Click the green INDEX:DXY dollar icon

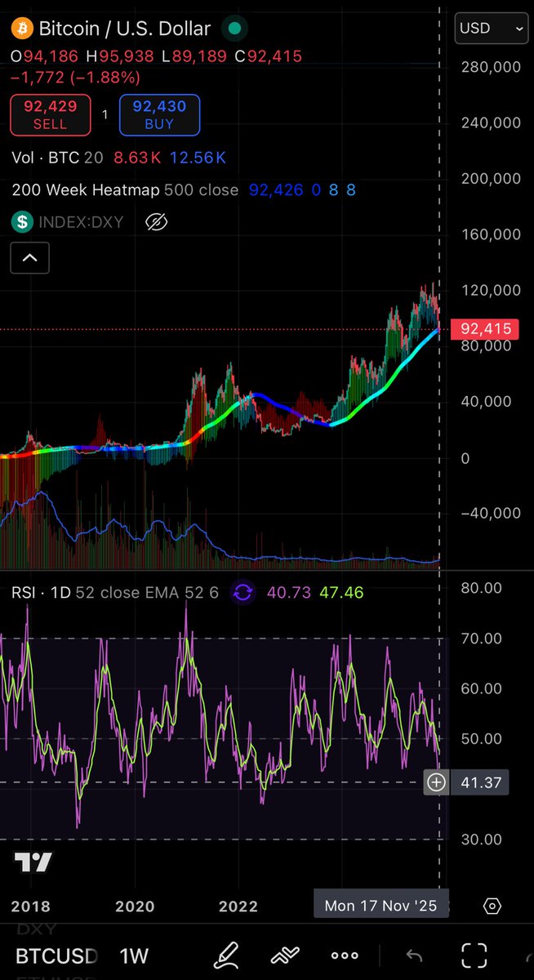[x=23, y=221]
